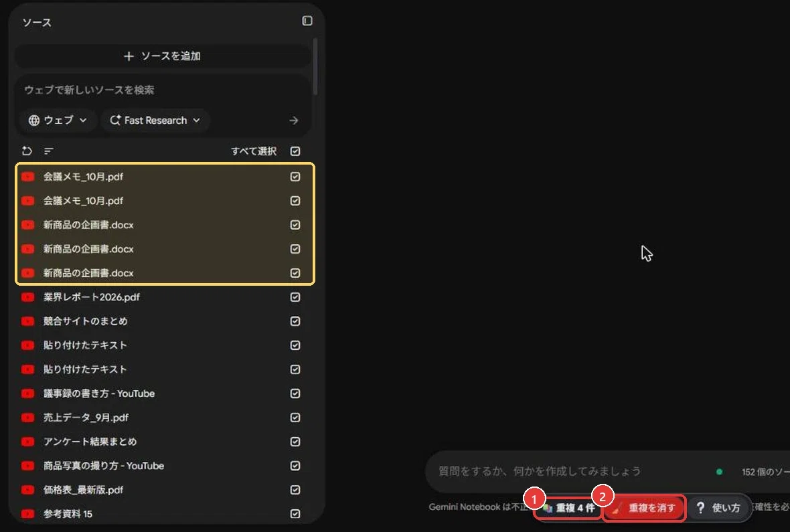790x532 pixels.
Task: Click the refresh icon above the source list
Action: tap(27, 151)
